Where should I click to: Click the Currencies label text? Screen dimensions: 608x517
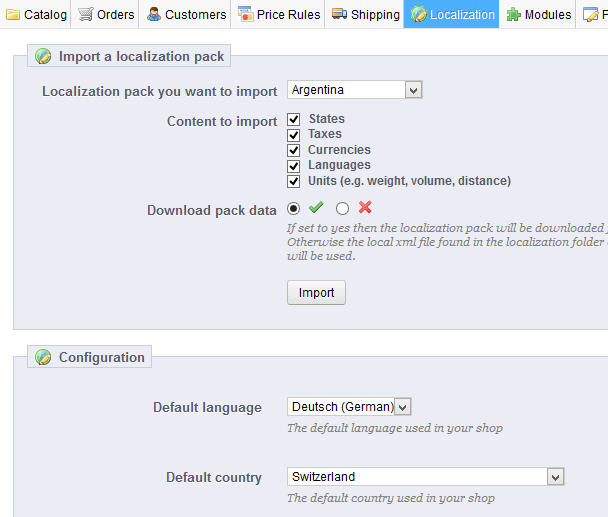(x=339, y=150)
